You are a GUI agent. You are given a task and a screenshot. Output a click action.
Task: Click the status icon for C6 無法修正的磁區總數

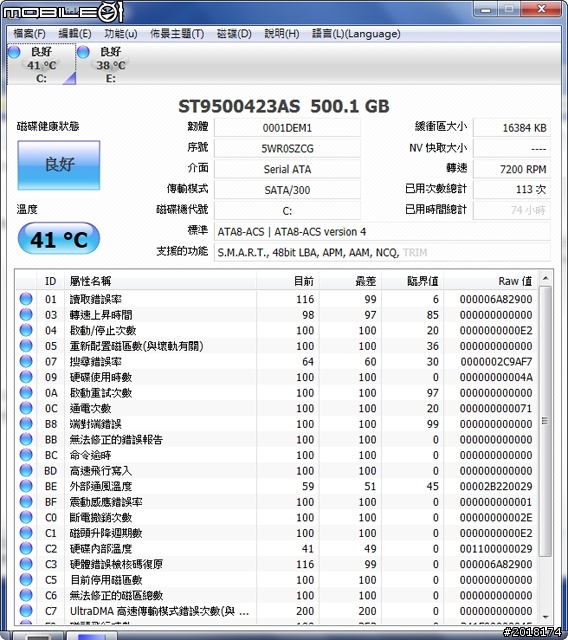click(x=26, y=595)
